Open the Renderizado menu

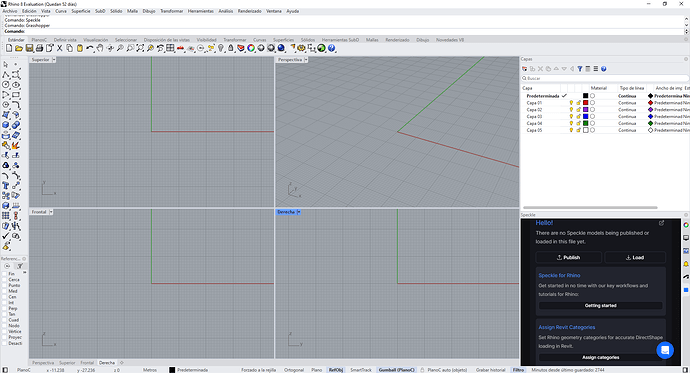click(250, 11)
